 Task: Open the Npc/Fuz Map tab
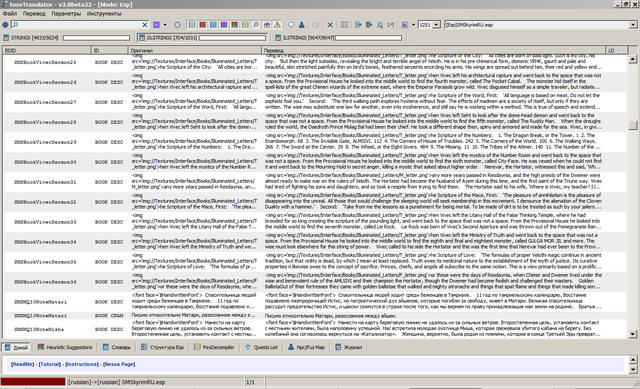click(307, 347)
